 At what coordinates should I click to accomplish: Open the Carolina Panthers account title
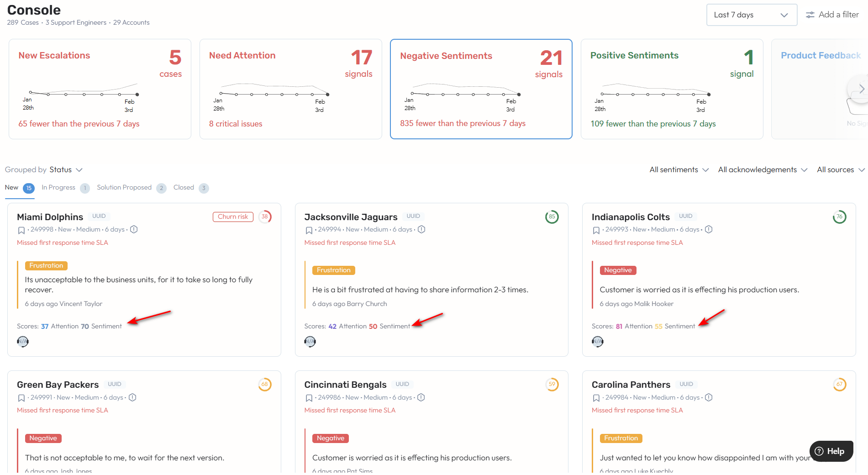[631, 385]
